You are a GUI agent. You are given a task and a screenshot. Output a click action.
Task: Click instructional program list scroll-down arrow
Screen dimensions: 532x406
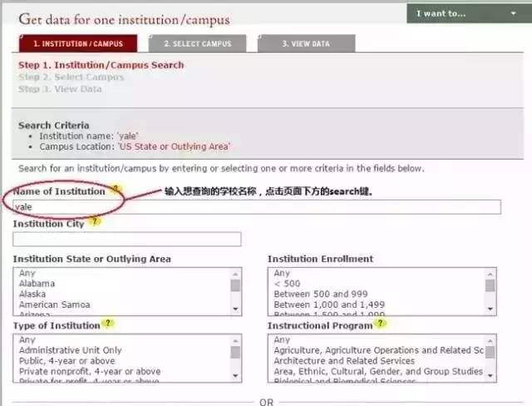tap(490, 376)
